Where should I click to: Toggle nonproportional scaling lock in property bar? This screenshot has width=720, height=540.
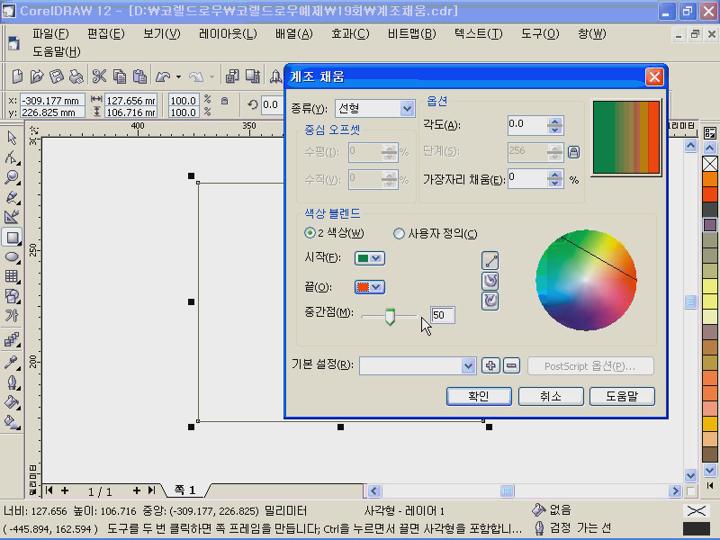(224, 101)
